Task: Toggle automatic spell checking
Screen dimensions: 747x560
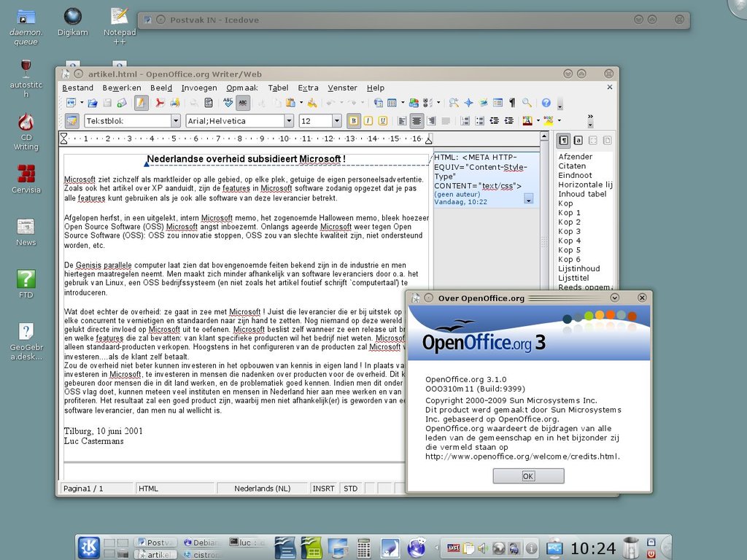Action: pos(243,103)
